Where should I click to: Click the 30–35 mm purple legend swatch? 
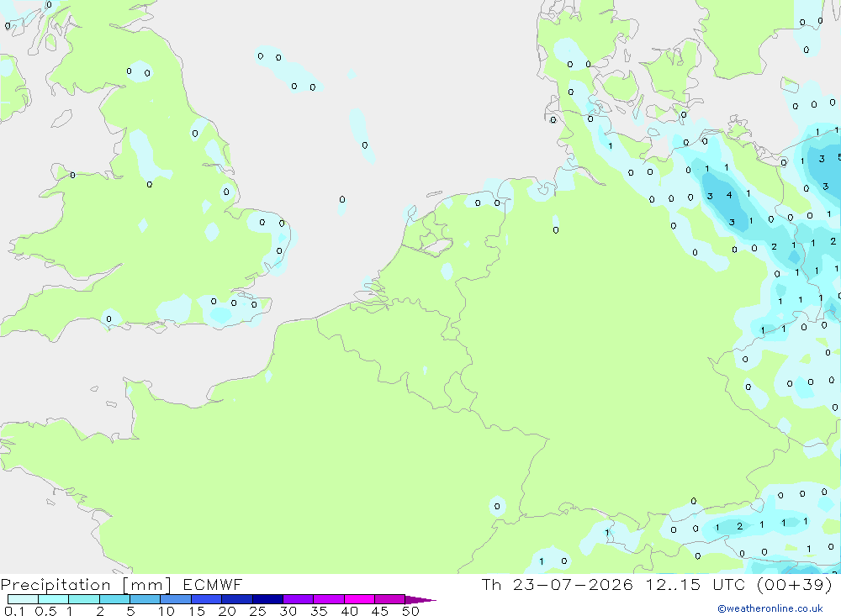(x=299, y=599)
